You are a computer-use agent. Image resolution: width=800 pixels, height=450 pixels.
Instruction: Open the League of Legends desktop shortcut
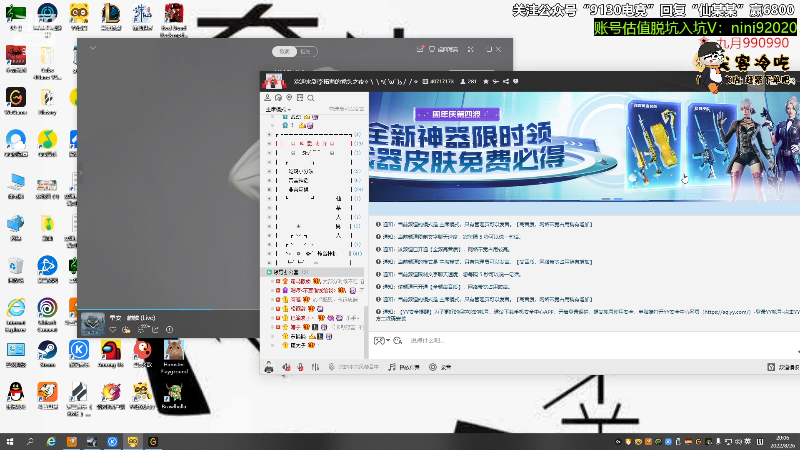click(111, 17)
